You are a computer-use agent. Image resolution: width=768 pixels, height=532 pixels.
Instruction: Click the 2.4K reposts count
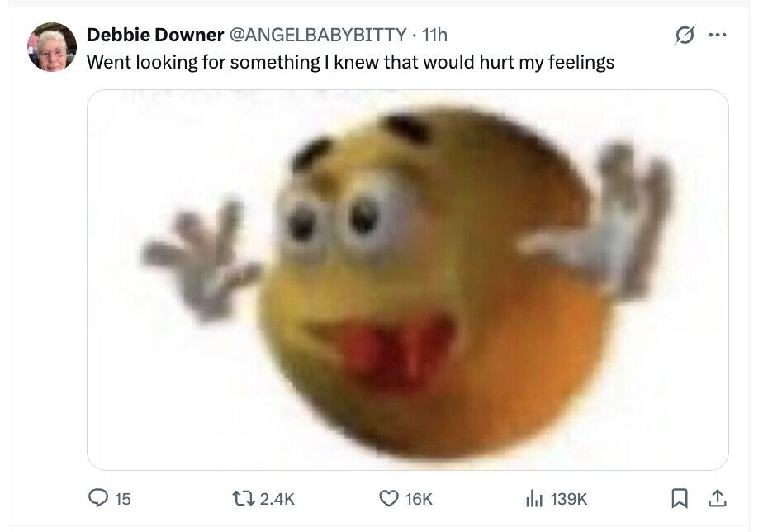point(277,499)
